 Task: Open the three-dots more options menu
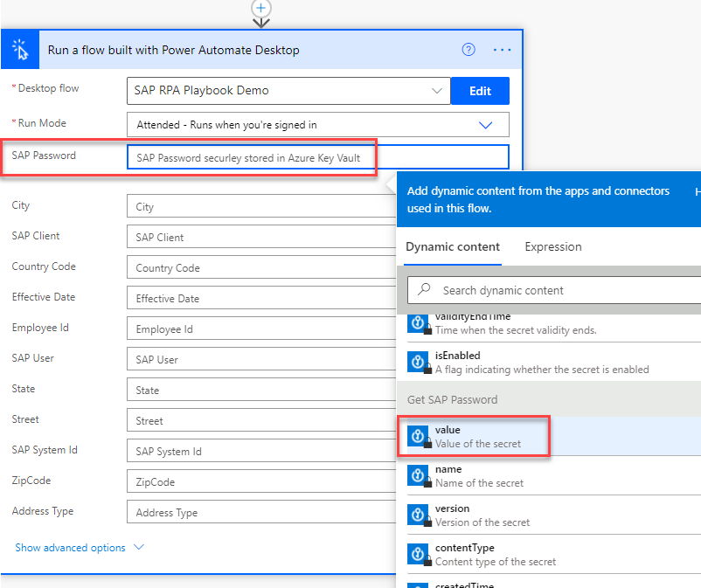coord(502,50)
